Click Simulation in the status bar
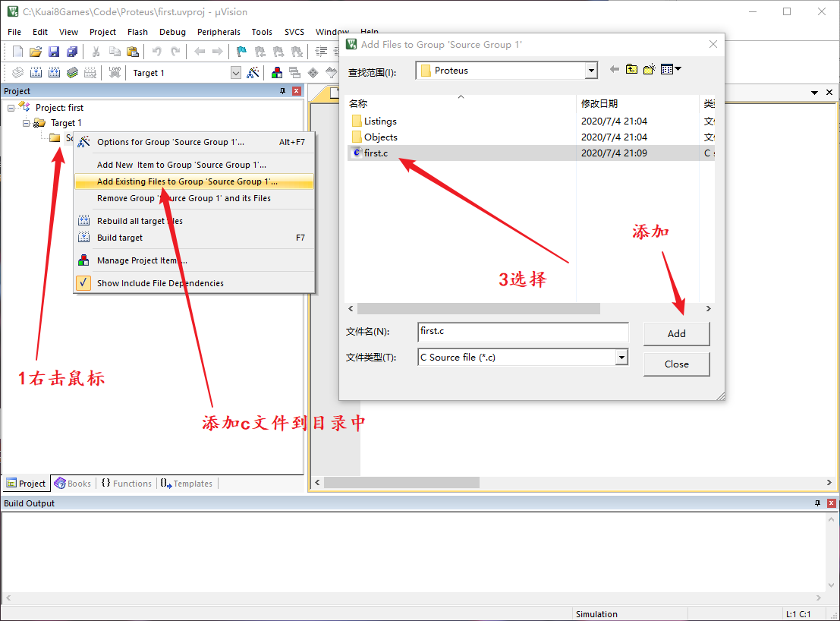 coord(596,614)
